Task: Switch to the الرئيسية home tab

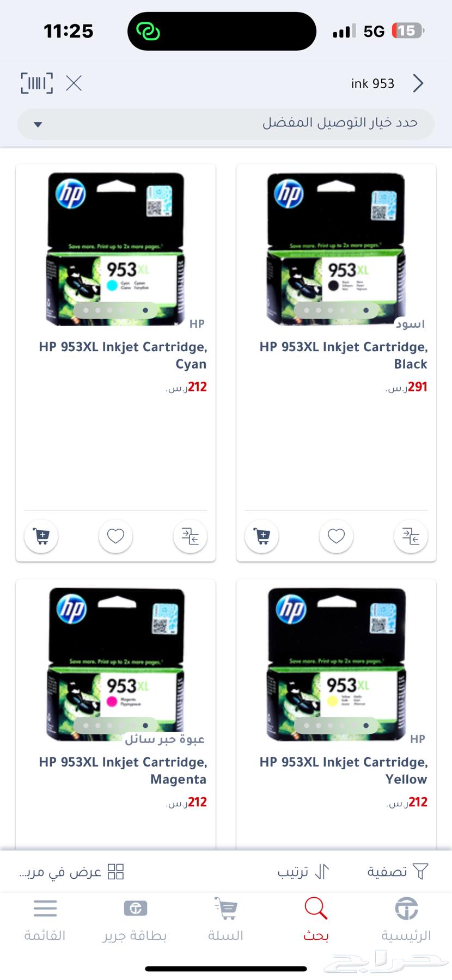Action: coord(406,920)
